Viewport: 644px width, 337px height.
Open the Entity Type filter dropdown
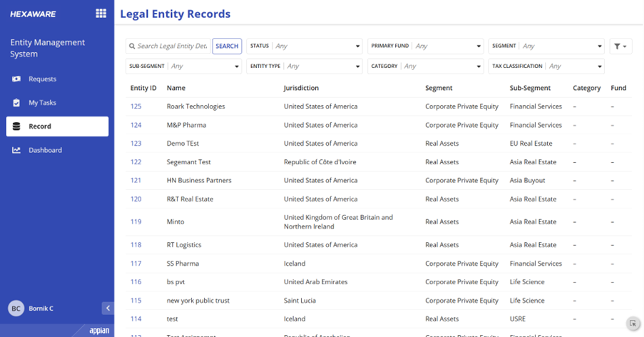(x=304, y=66)
